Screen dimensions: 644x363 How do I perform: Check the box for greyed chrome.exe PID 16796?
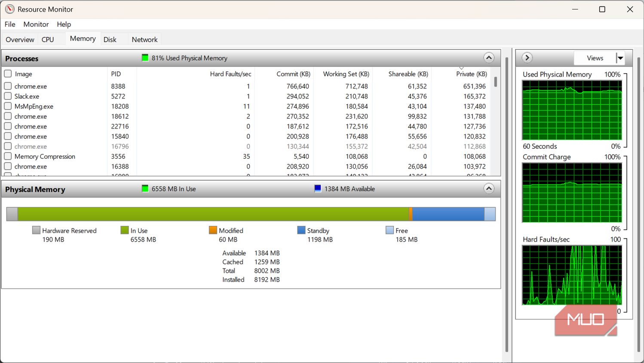[x=8, y=146]
